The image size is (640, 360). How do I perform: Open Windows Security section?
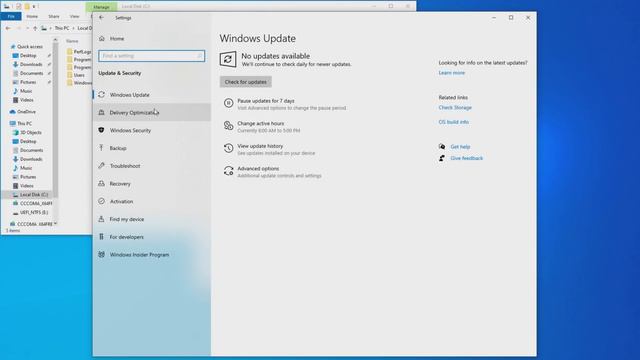click(130, 130)
